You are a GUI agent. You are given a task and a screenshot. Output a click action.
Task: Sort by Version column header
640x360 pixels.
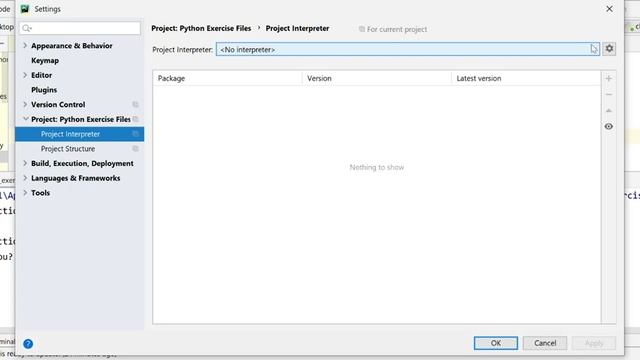pos(376,78)
